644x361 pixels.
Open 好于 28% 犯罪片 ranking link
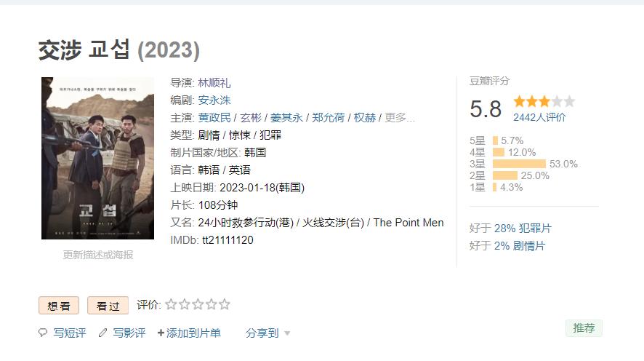(x=523, y=229)
